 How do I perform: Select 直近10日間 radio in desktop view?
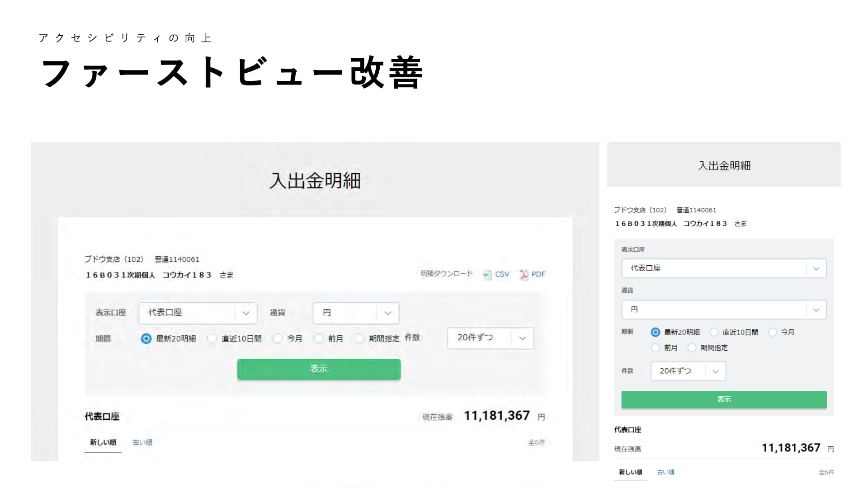pos(212,338)
